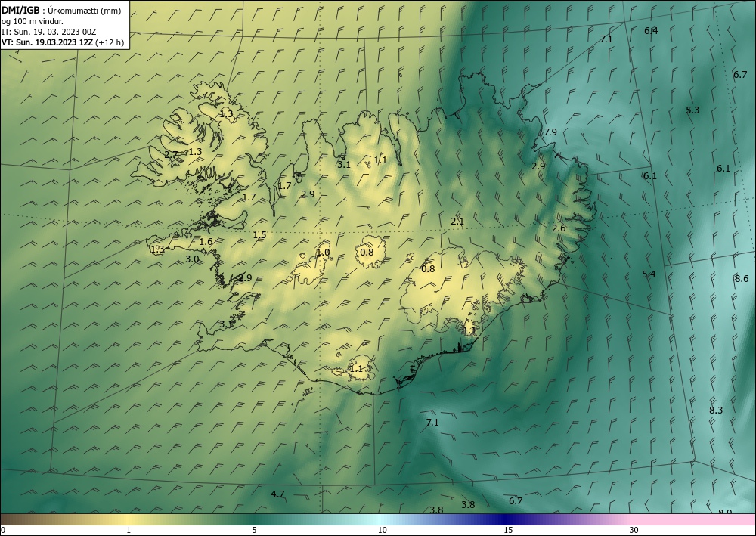
Task: Click the '30' tick label on color scale
Action: tap(634, 530)
